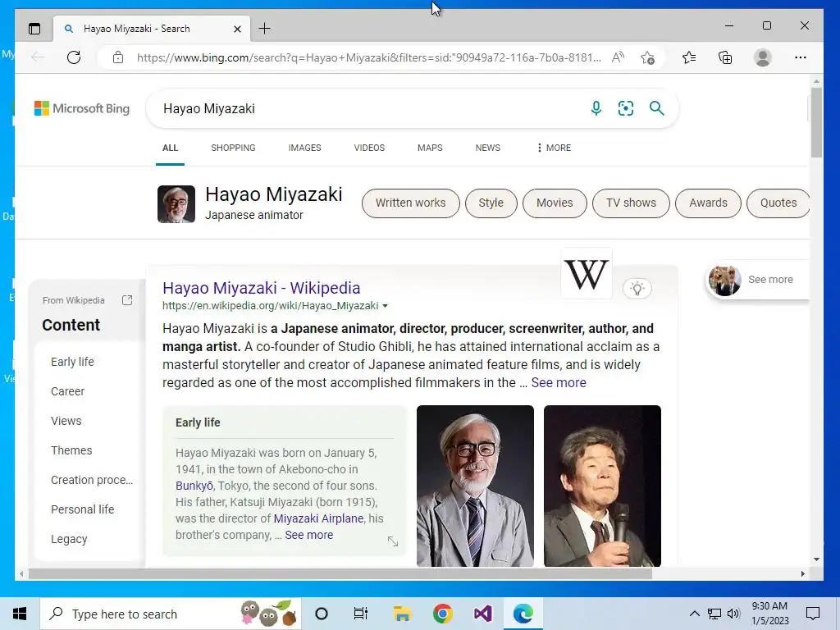
Task: Switch to the NEWS tab
Action: pos(487,148)
